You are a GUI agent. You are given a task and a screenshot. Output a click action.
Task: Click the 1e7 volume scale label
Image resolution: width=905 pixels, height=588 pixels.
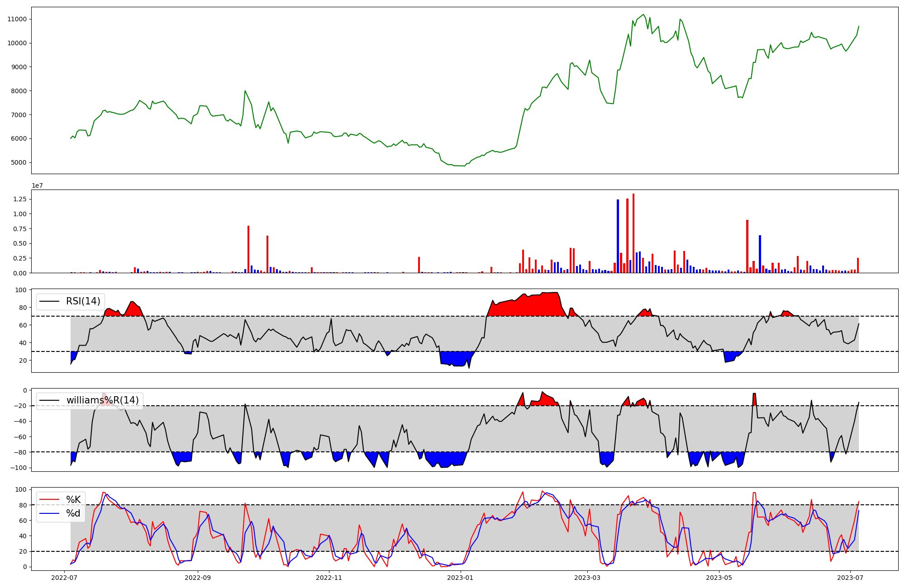[x=37, y=185]
